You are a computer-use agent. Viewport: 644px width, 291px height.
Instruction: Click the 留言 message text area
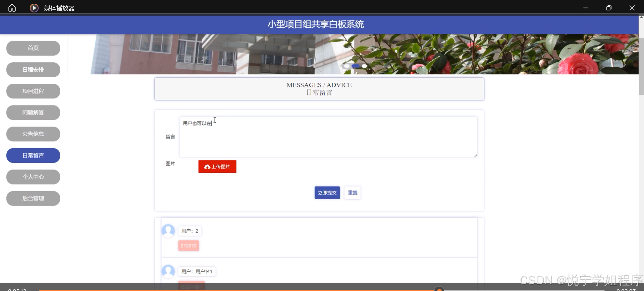[328, 137]
